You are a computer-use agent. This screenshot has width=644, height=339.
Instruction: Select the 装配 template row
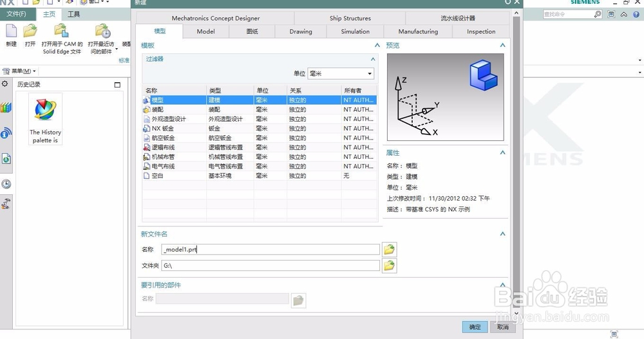tap(259, 109)
